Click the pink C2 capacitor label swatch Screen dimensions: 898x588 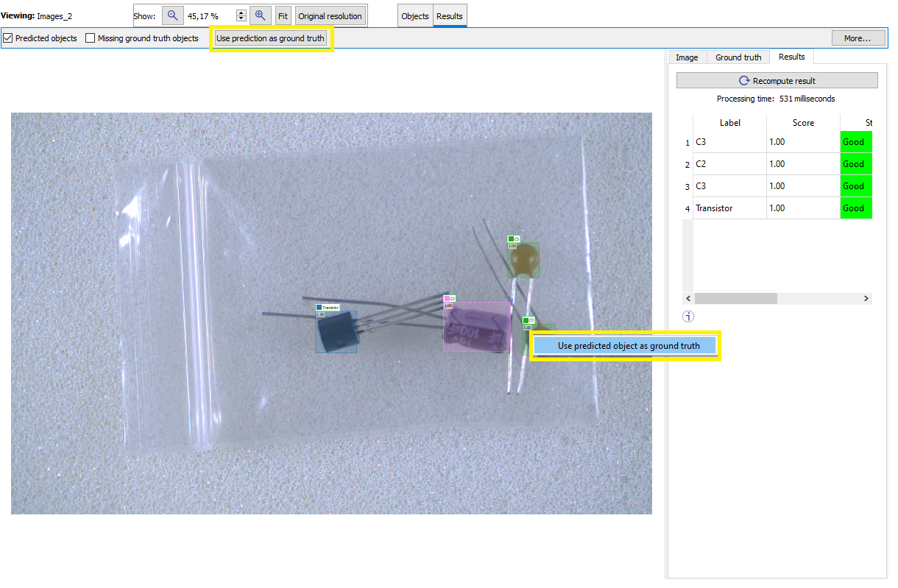coord(447,299)
